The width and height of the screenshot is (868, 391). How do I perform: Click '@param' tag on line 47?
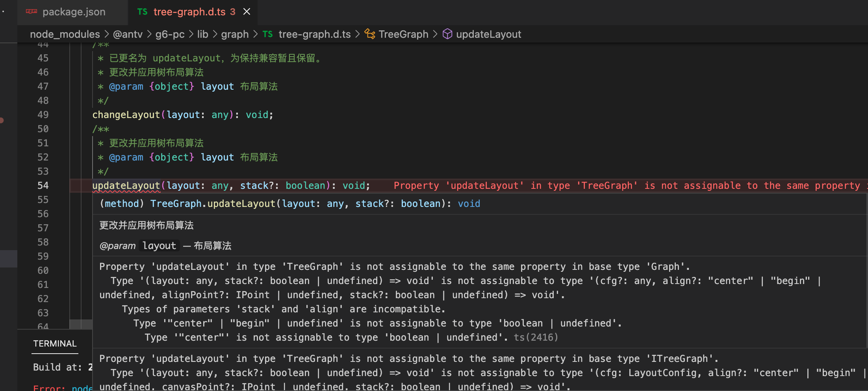tap(126, 87)
